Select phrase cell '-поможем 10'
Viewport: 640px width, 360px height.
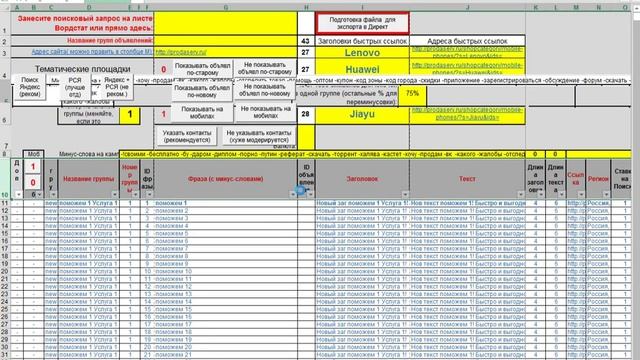pos(225,271)
